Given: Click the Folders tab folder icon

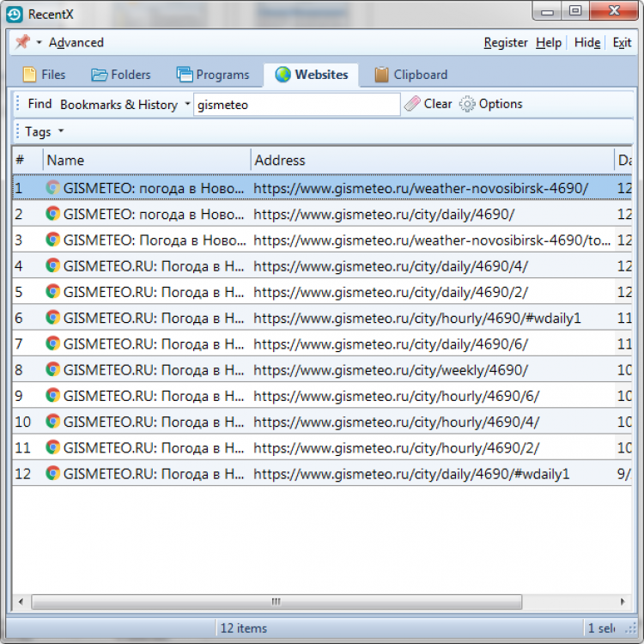Looking at the screenshot, I should (x=99, y=75).
